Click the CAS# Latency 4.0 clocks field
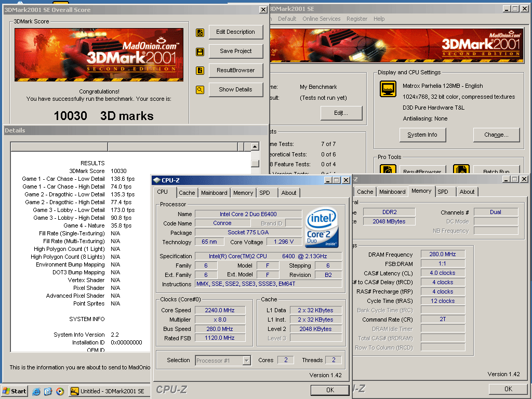Screen dimensions: 532x399 443,273
